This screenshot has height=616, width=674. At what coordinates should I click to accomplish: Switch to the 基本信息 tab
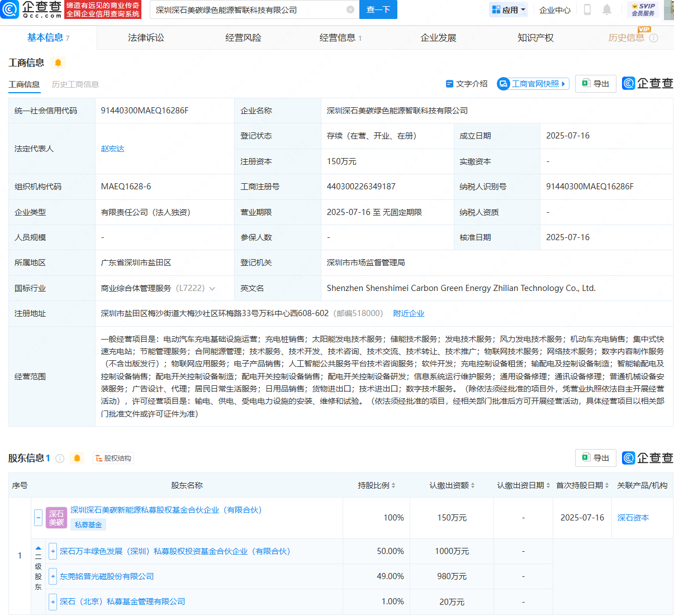pyautogui.click(x=48, y=37)
